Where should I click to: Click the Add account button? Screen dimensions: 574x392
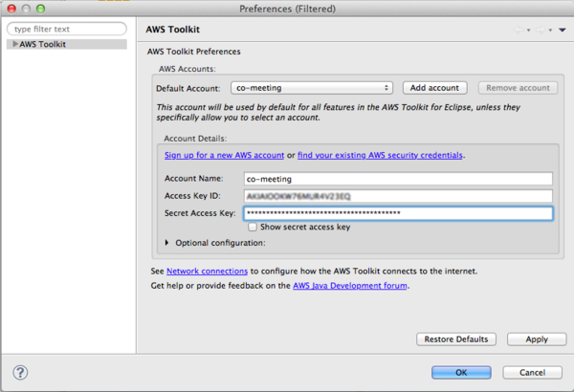pos(434,88)
